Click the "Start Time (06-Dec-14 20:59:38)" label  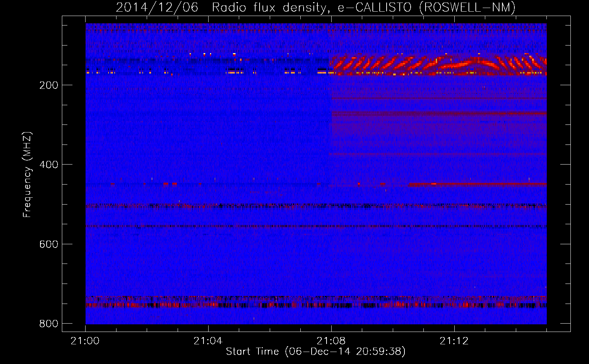(316, 352)
